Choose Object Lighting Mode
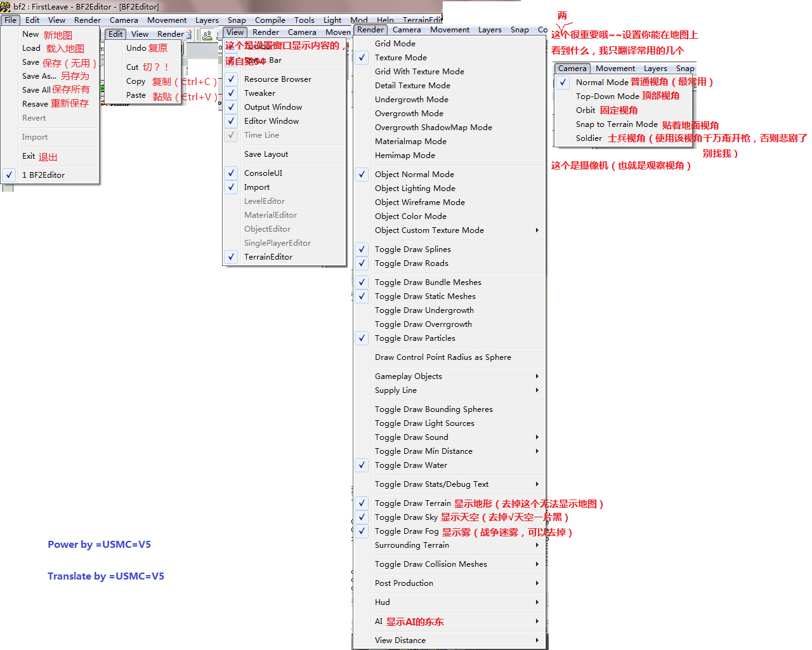Viewport: 812px width, 650px height. (449, 189)
